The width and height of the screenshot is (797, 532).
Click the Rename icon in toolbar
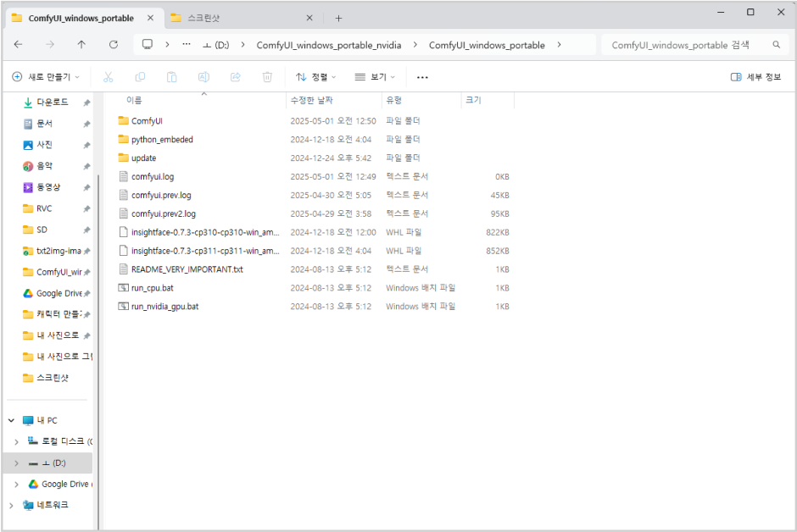tap(203, 77)
